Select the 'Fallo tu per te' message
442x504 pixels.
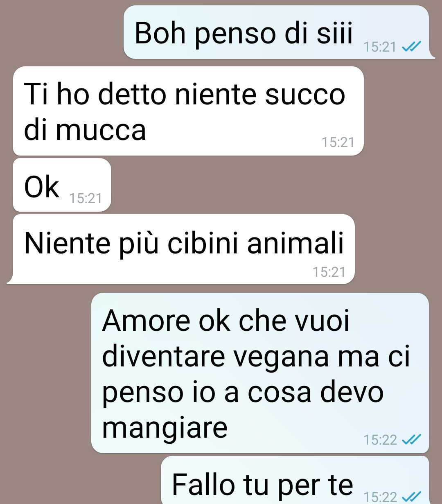295,480
